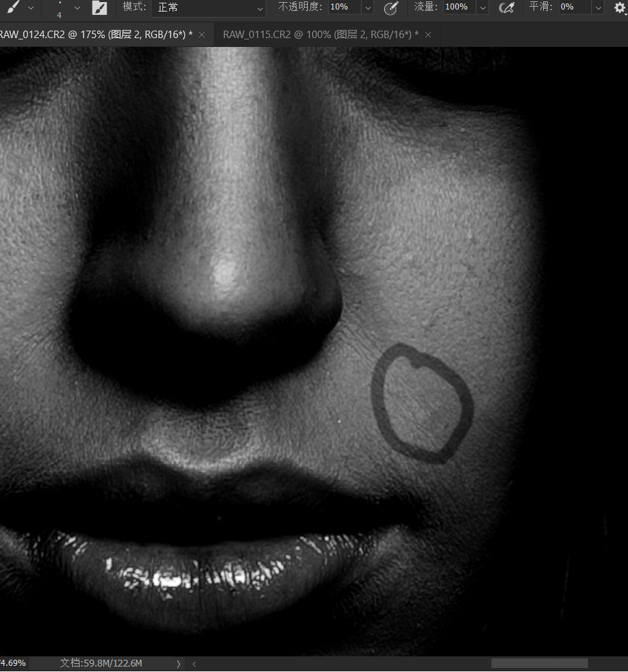Viewport: 628px width, 672px height.
Task: Click the 模式 label in options bar
Action: coord(134,7)
